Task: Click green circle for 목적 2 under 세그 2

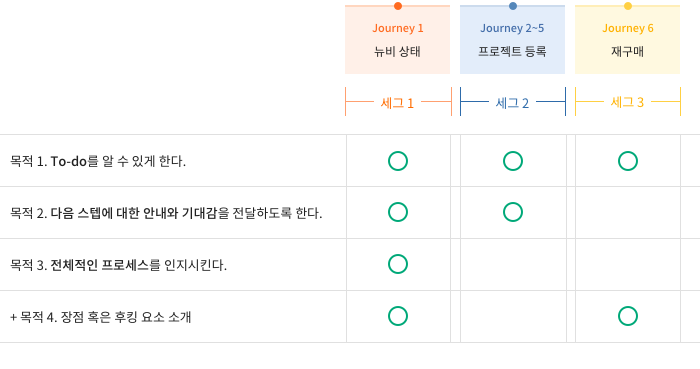Action: pos(513,212)
